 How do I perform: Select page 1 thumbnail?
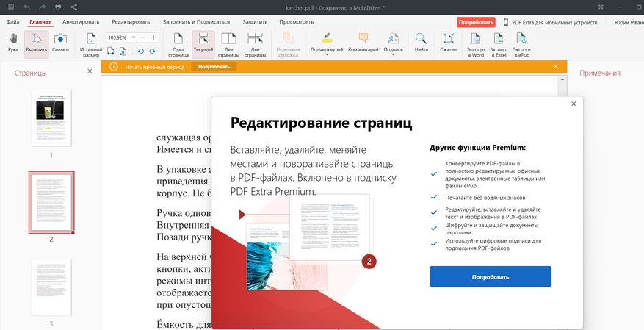[51, 118]
